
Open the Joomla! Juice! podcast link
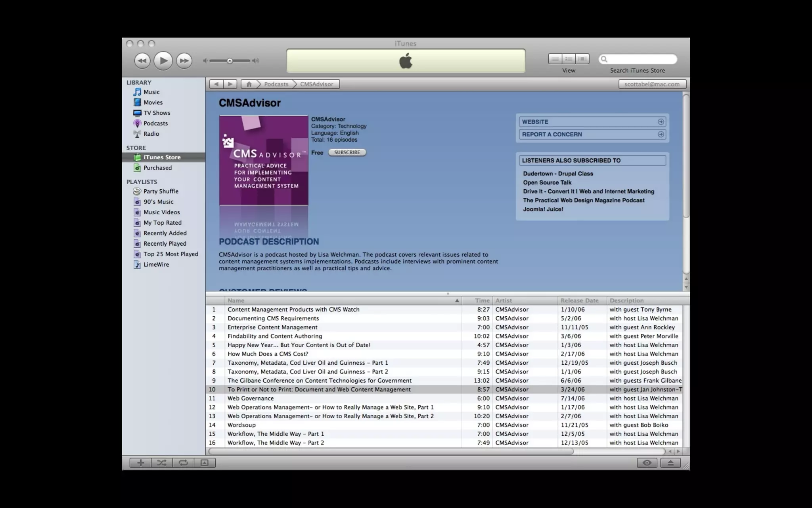pyautogui.click(x=543, y=209)
